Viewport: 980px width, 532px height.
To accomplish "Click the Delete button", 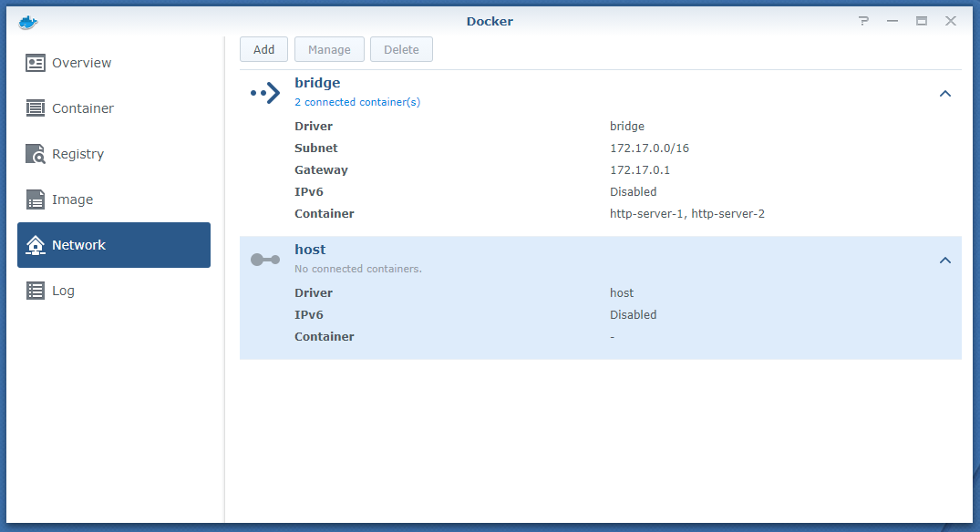I will [401, 49].
